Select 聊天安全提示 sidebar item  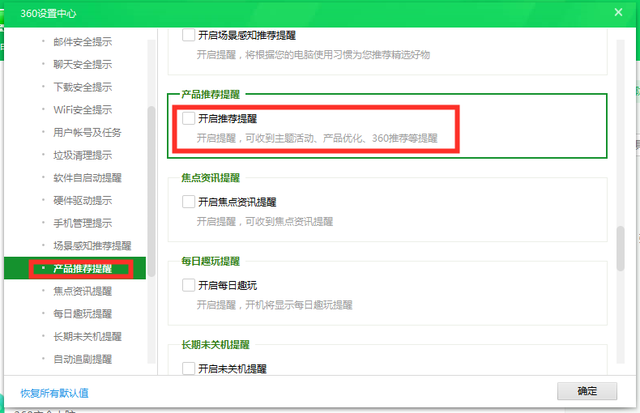pos(82,64)
